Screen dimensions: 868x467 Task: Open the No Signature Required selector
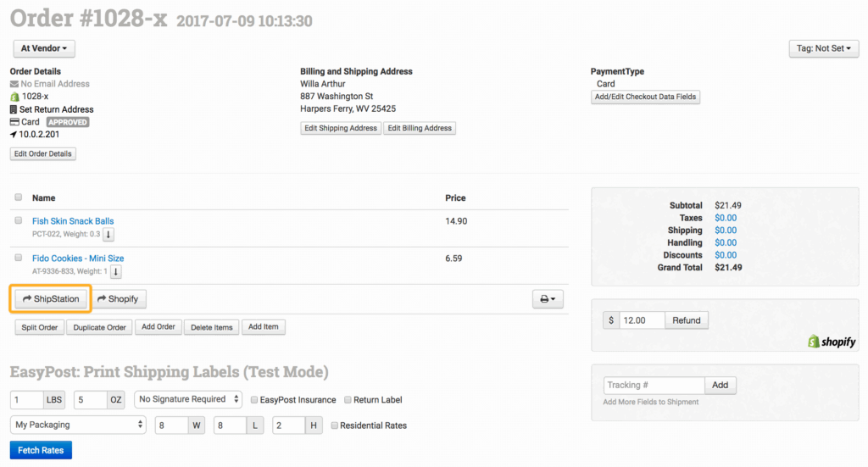pos(188,399)
